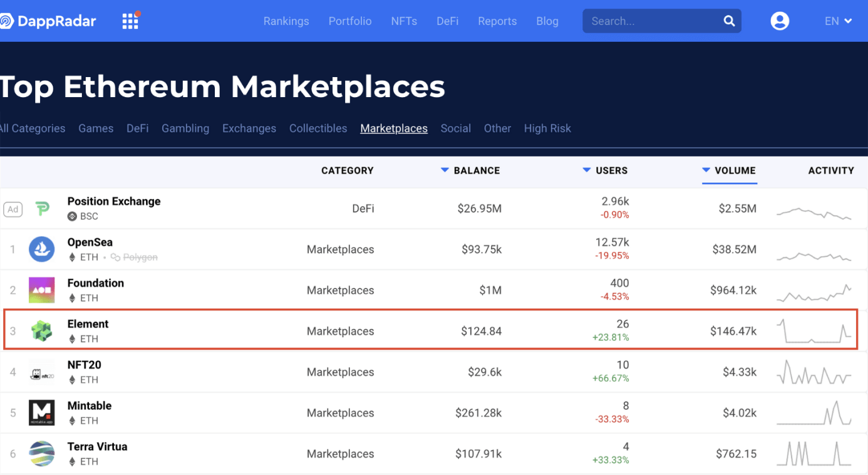Click Mintable's $261.28k balance value

click(x=478, y=413)
